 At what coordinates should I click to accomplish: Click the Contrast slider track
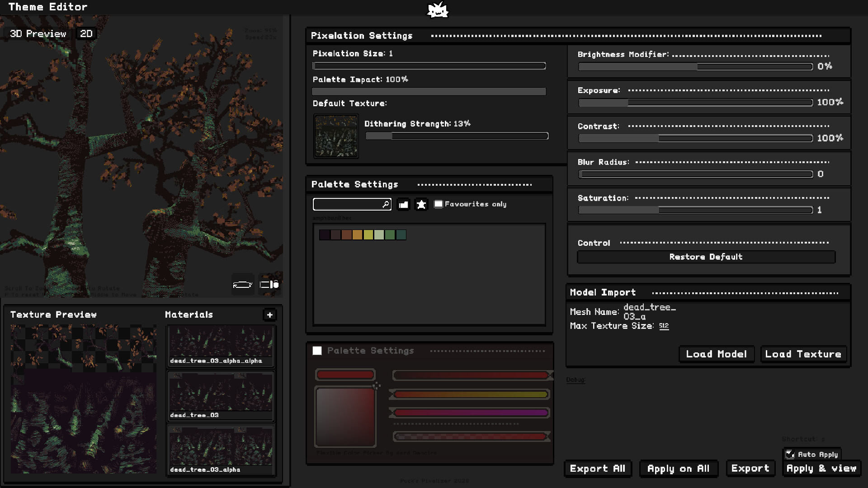[695, 138]
